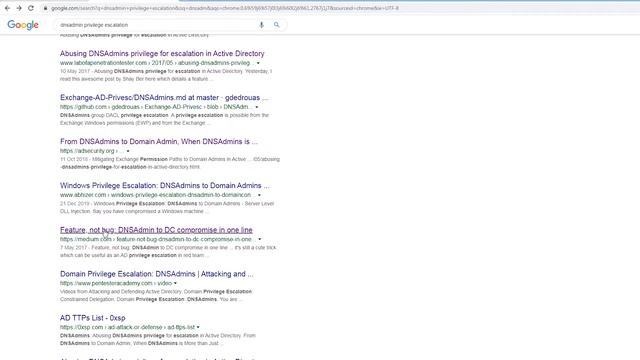640x360 pixels.
Task: Expand dropdown arrow beside 0xsp.com URL
Action: (x=198, y=327)
